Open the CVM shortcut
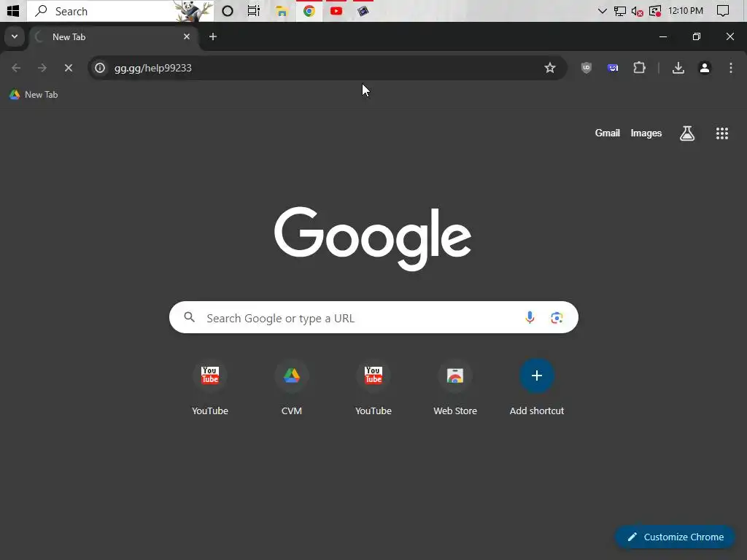The width and height of the screenshot is (747, 560). pos(292,386)
